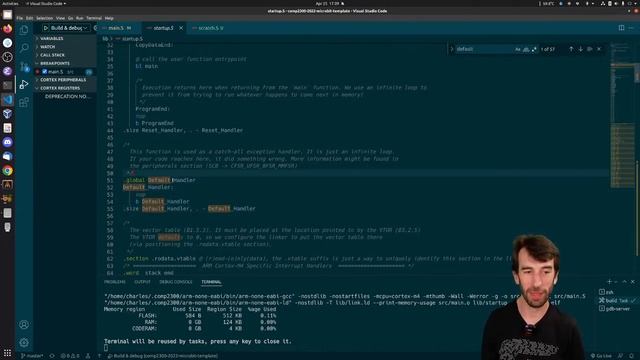
Task: Open Google Chrome from the dock
Action: pos(7,171)
